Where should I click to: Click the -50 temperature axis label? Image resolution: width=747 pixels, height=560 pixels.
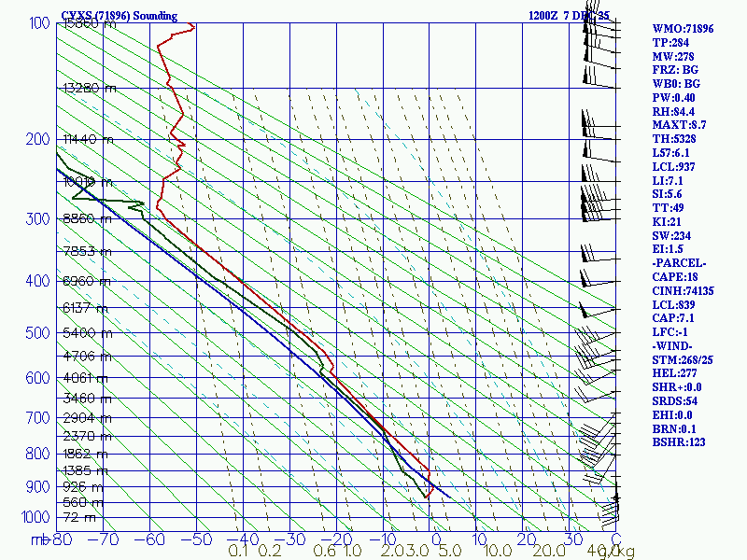pos(196,539)
